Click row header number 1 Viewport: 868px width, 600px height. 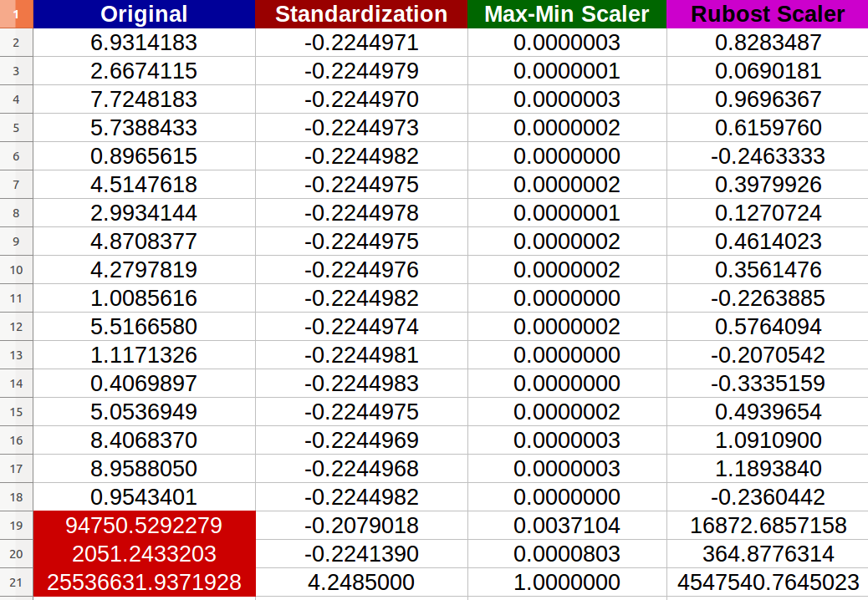(16, 14)
